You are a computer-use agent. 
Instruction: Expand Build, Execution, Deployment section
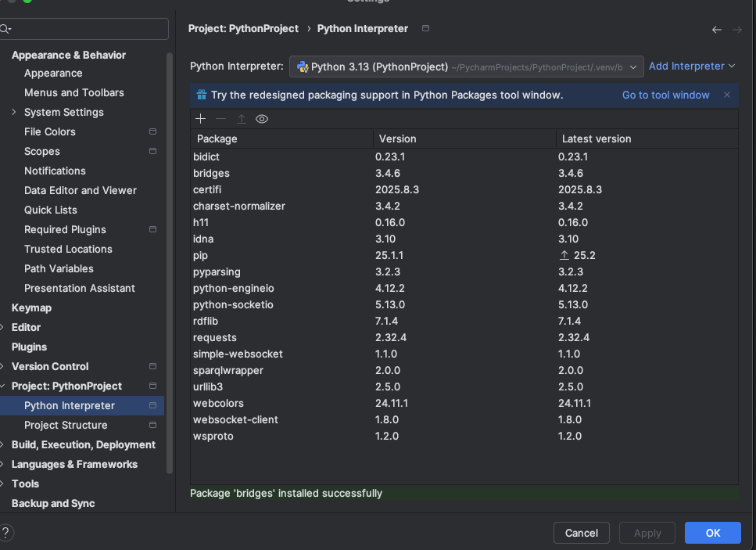2,444
